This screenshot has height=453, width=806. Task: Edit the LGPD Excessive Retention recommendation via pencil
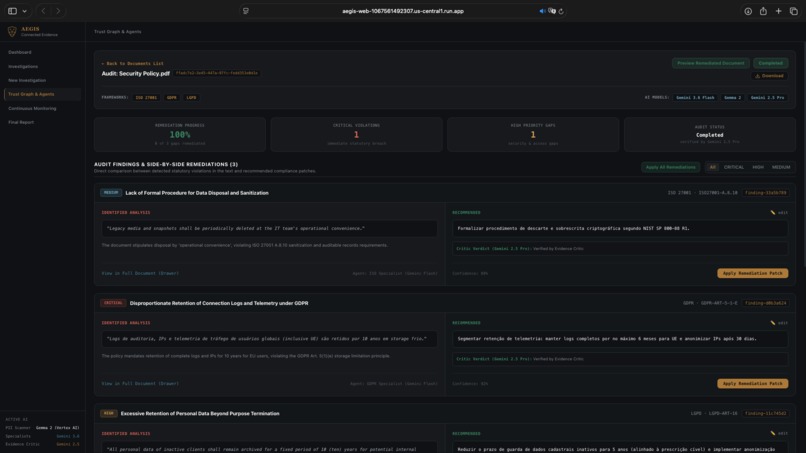(x=779, y=433)
